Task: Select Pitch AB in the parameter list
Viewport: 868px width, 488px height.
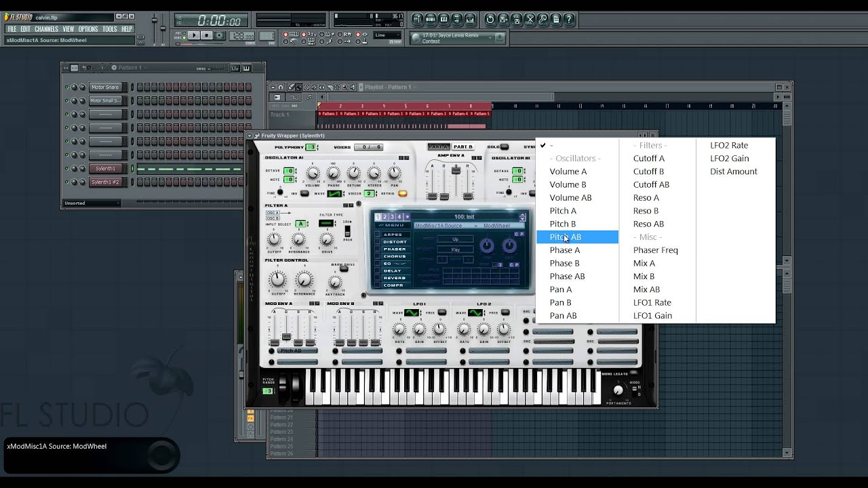Action: (578, 237)
